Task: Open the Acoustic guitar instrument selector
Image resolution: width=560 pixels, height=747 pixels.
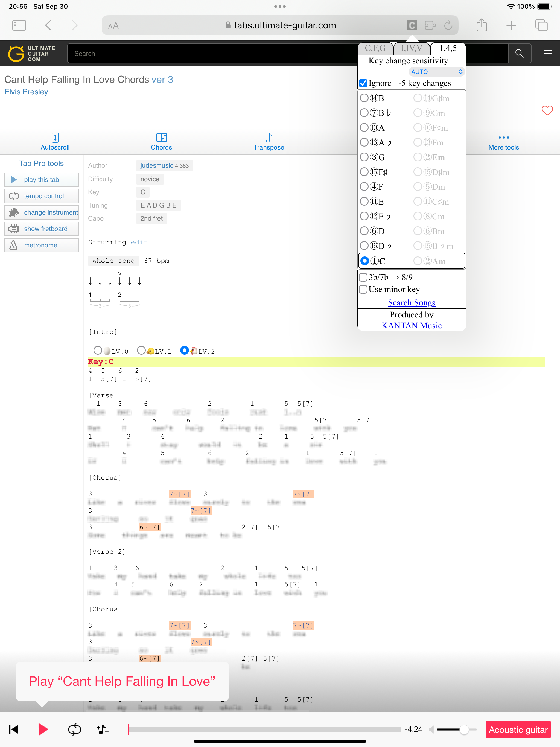Action: click(518, 730)
